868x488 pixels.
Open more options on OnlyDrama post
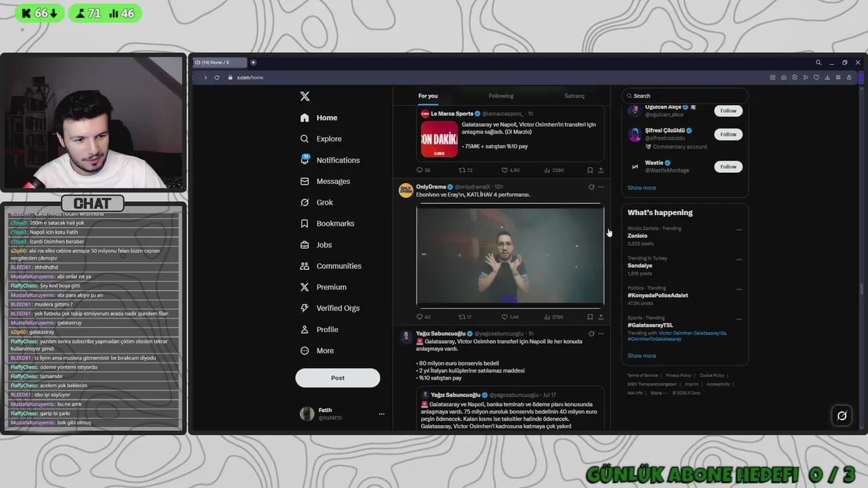601,187
